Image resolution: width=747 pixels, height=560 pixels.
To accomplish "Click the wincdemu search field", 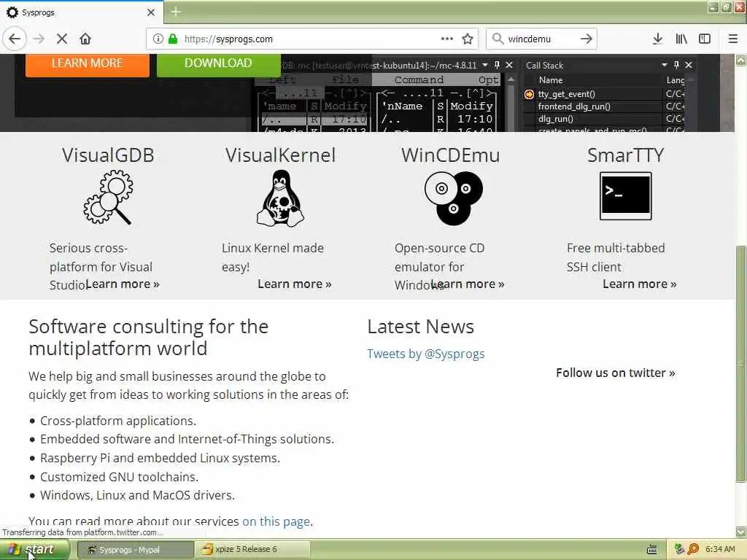I will click(x=541, y=39).
